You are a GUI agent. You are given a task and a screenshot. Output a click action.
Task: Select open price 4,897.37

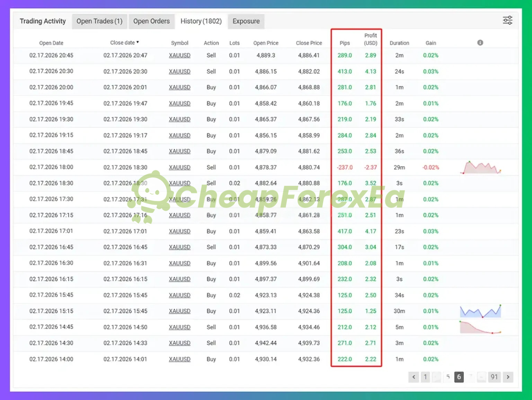[x=266, y=279]
